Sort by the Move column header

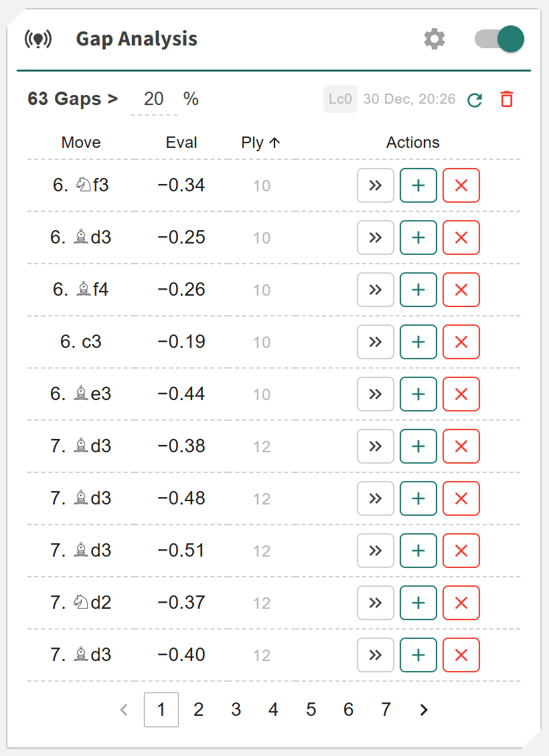pyautogui.click(x=81, y=143)
